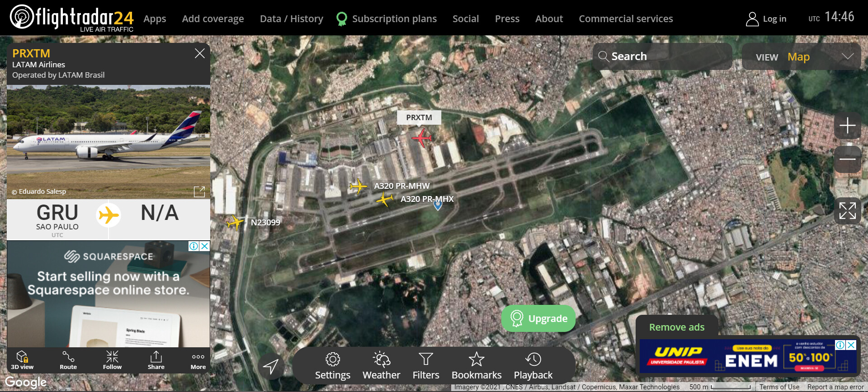Open Terms of Use link
Viewport: 868px width, 392px height.
click(x=779, y=387)
